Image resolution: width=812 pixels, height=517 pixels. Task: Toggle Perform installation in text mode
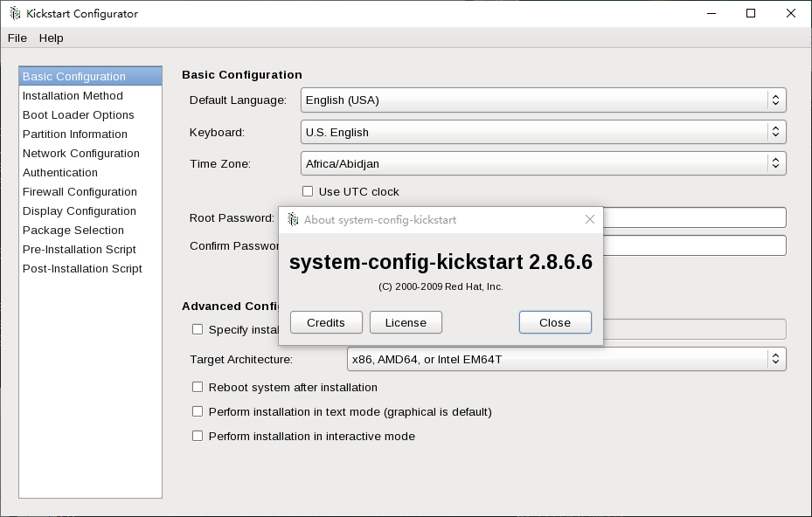[198, 411]
